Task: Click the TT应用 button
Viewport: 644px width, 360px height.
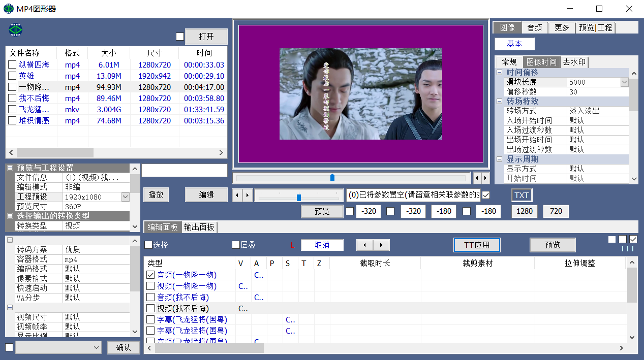Action: (x=477, y=245)
